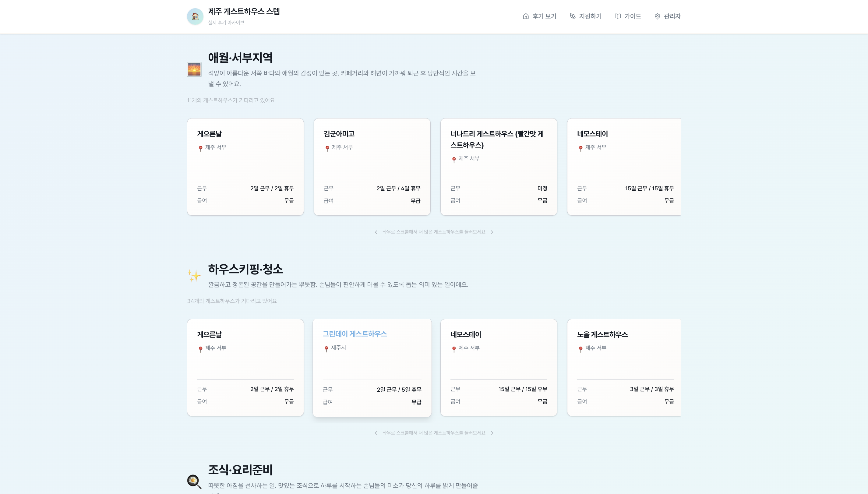This screenshot has height=494, width=868.
Task: Open 게으른날 card under 애월·서부지역
Action: pos(245,167)
